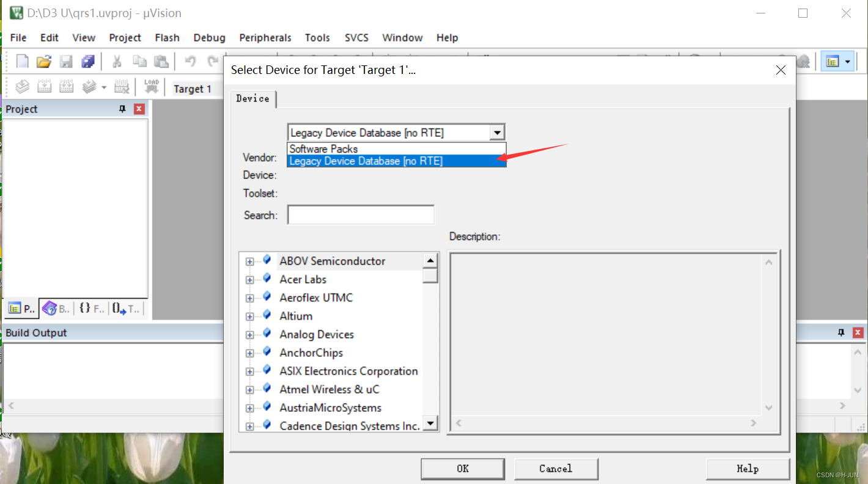The height and width of the screenshot is (484, 868).
Task: Open the Project menu
Action: point(125,37)
